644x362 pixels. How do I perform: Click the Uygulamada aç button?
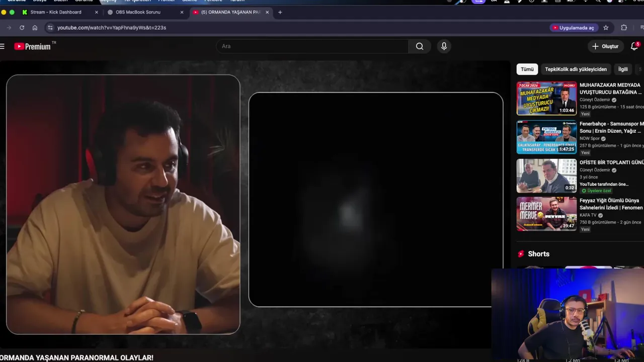coord(573,28)
